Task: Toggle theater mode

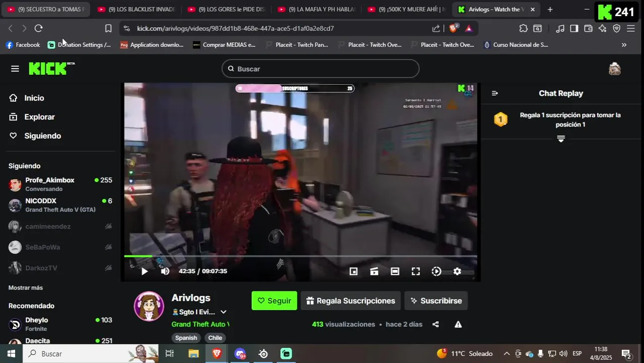Action: click(395, 271)
